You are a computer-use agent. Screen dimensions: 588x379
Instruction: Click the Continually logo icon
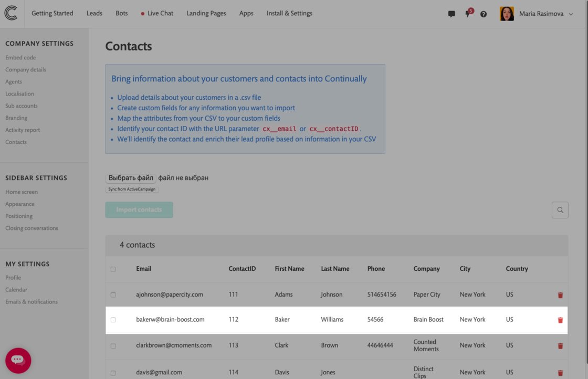tap(11, 13)
